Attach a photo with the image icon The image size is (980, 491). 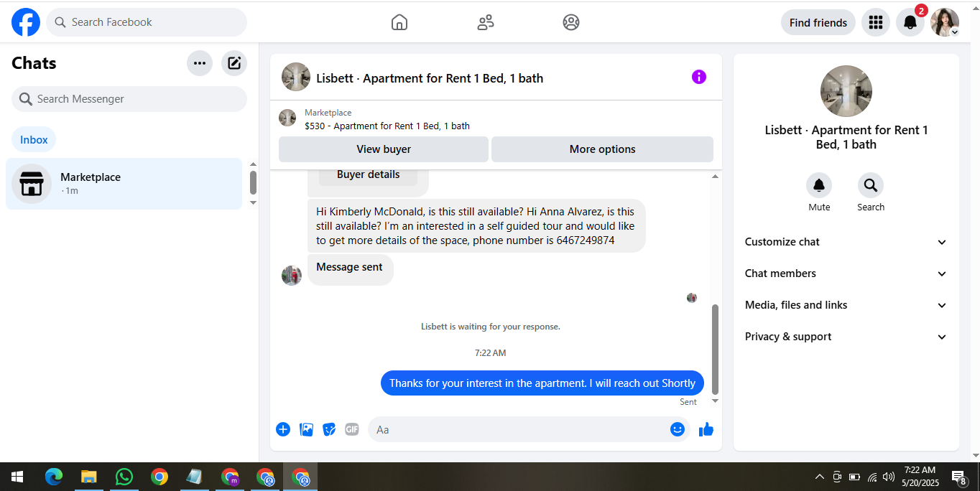pos(306,429)
